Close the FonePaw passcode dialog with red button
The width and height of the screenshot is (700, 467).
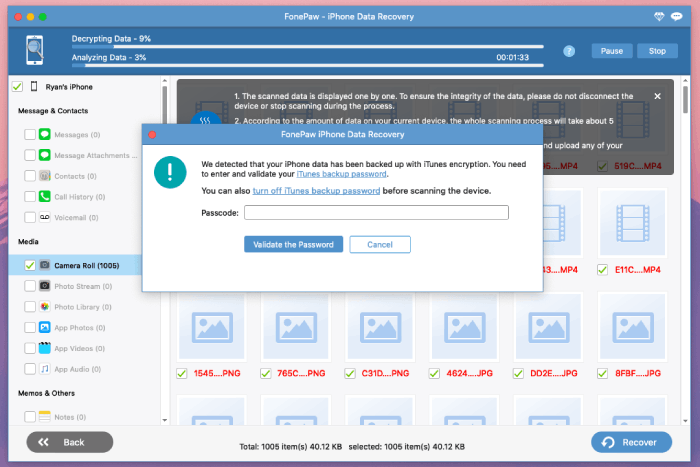tap(152, 134)
